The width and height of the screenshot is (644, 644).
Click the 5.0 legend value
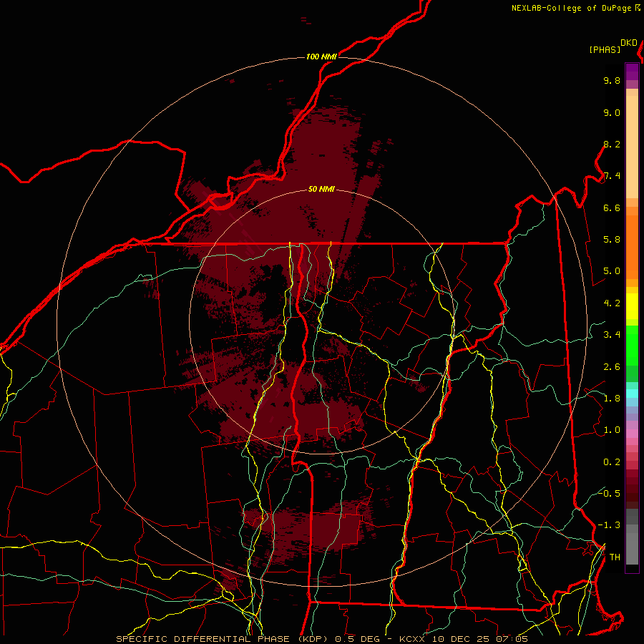tap(612, 271)
